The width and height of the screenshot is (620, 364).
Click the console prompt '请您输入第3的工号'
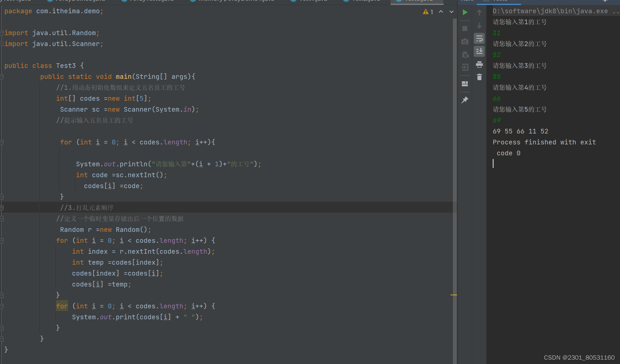520,66
